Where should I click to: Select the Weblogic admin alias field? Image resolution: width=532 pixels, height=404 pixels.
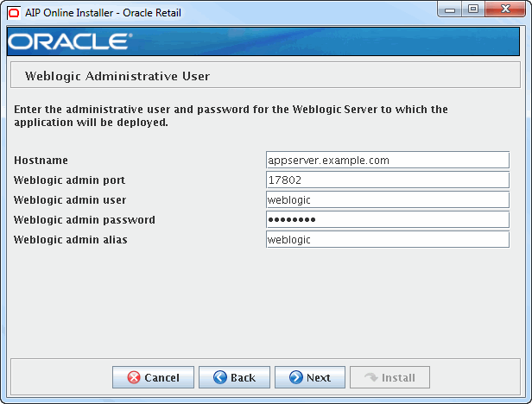coord(388,239)
